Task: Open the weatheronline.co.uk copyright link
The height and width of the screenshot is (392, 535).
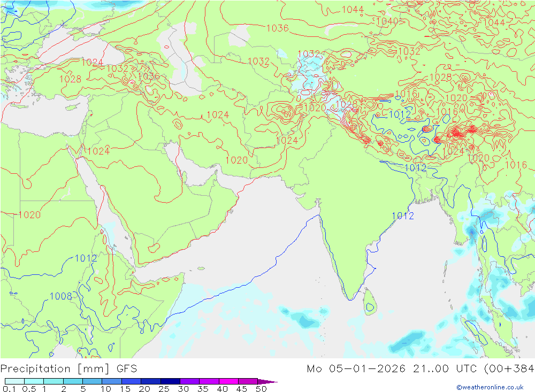Action: pyautogui.click(x=490, y=387)
